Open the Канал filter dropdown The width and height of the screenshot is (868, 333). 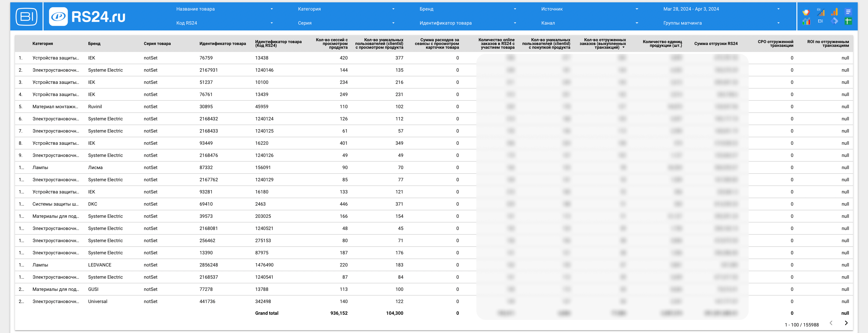point(589,23)
